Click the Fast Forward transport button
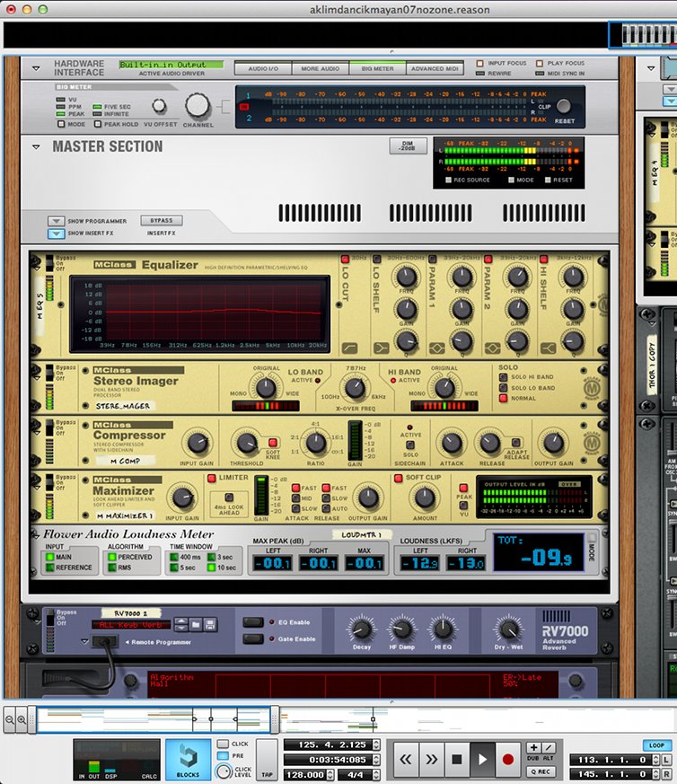Screen dimensions: 677x784 431,760
